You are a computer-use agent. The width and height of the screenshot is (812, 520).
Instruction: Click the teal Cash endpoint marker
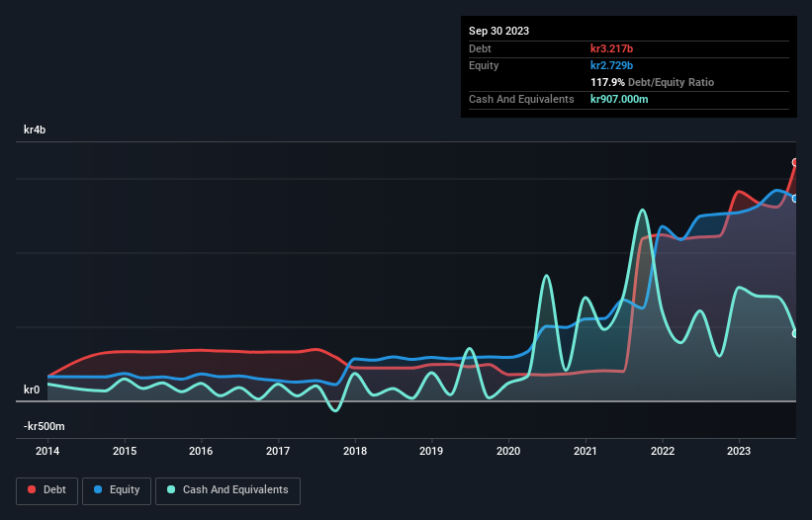tap(795, 334)
